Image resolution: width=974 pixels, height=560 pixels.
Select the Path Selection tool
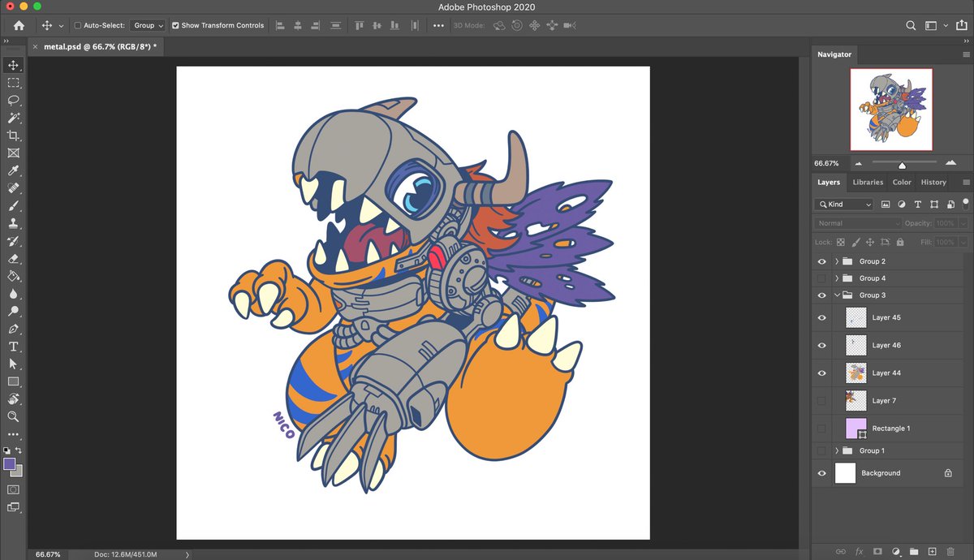click(13, 364)
